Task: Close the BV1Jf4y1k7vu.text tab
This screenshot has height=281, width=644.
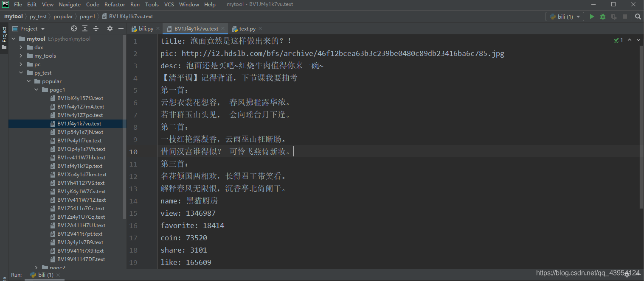Action: click(223, 29)
